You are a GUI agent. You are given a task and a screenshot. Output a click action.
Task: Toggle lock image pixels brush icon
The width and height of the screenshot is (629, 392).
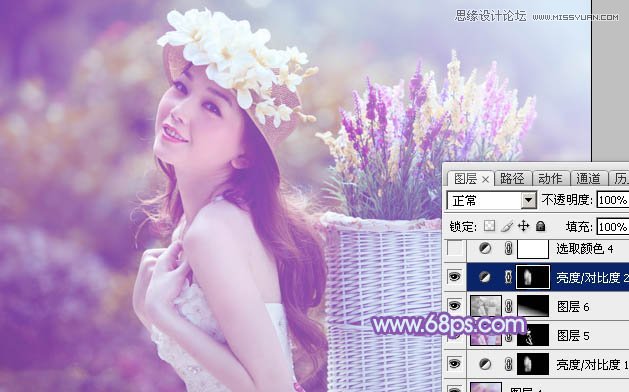[507, 226]
